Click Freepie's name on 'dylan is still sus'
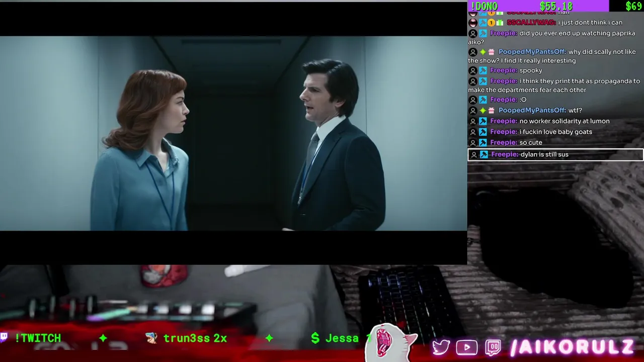This screenshot has height=362, width=644. (505, 154)
